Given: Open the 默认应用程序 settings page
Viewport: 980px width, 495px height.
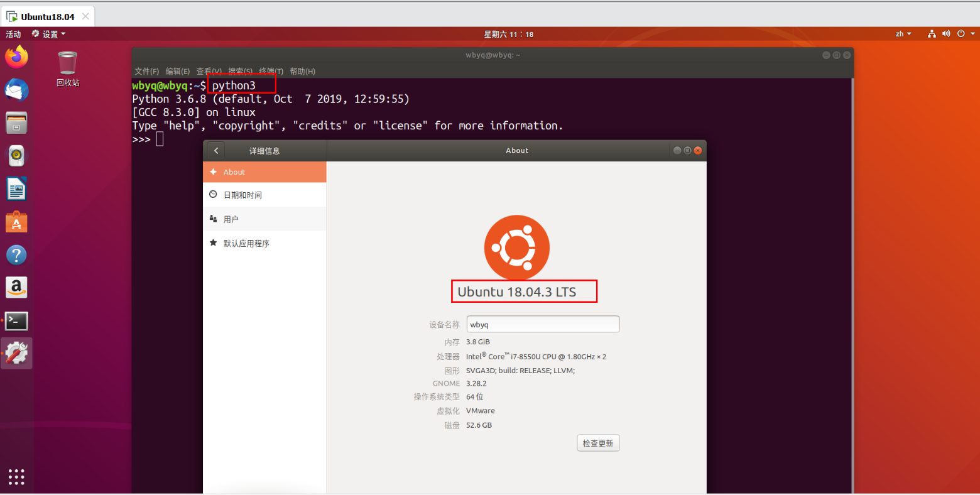Looking at the screenshot, I should point(264,243).
